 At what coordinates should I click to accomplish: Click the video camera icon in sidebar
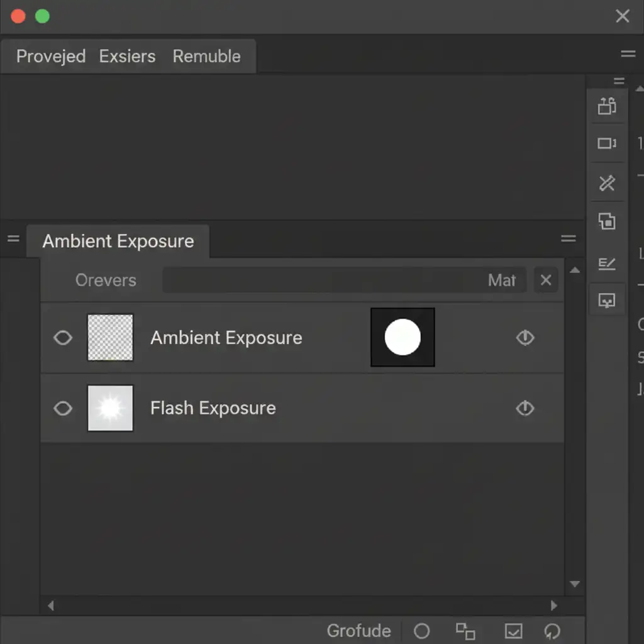click(607, 144)
